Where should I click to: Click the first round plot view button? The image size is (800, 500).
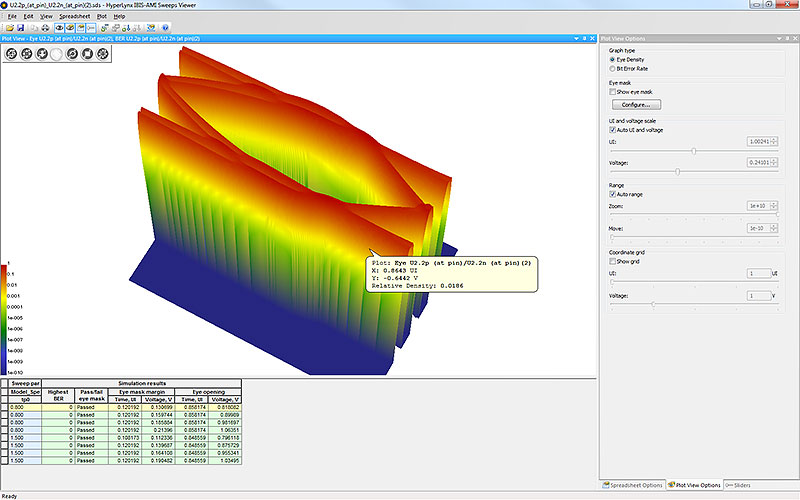(11, 53)
